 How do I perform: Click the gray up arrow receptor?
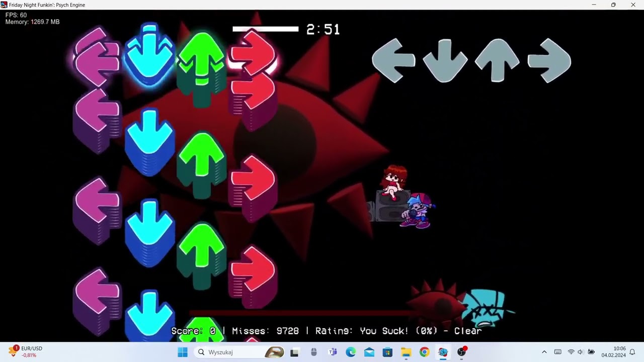pyautogui.click(x=497, y=60)
